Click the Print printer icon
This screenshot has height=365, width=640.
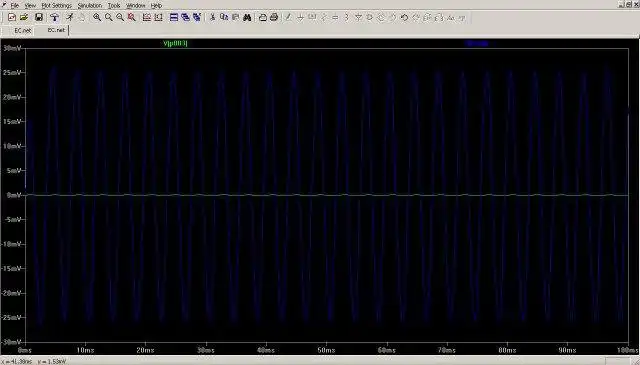(274, 18)
